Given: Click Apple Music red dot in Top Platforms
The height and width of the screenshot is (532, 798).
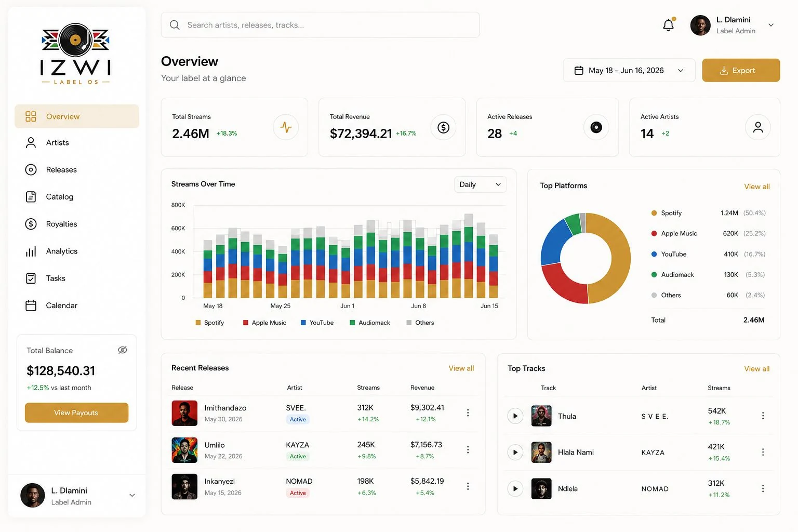Looking at the screenshot, I should [654, 233].
